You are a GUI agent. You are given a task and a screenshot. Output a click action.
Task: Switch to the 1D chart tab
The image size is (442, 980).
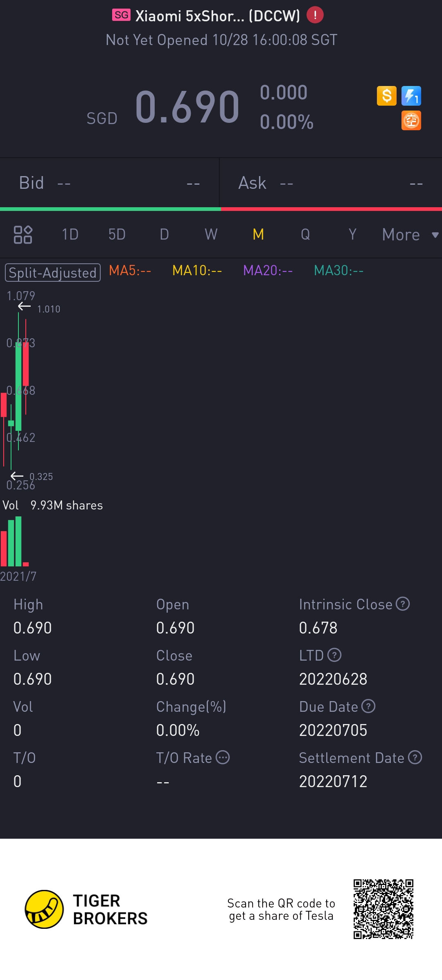pyautogui.click(x=70, y=235)
